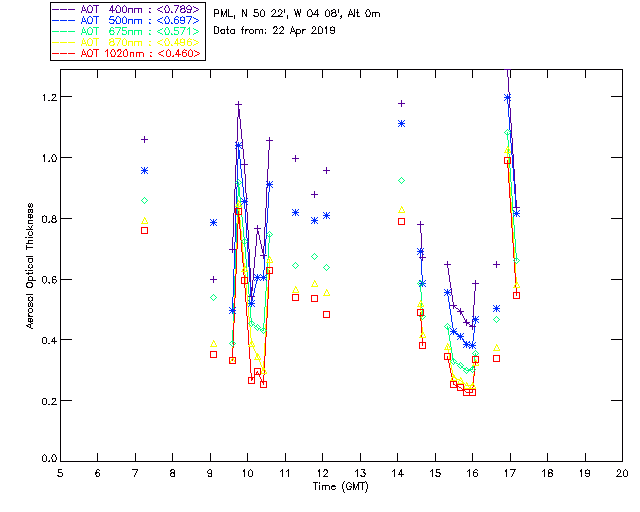This screenshot has width=640, height=512.
Task: Click the x-axis tick label 11
Action: tap(284, 473)
